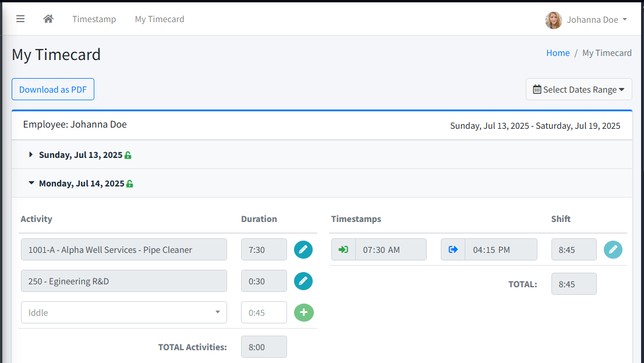Toggle the lock on Sunday, Jul 13
644x363 pixels.
point(128,156)
